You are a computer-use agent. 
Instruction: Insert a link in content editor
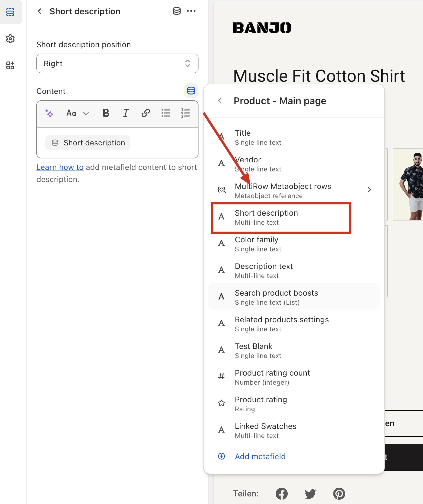point(146,113)
